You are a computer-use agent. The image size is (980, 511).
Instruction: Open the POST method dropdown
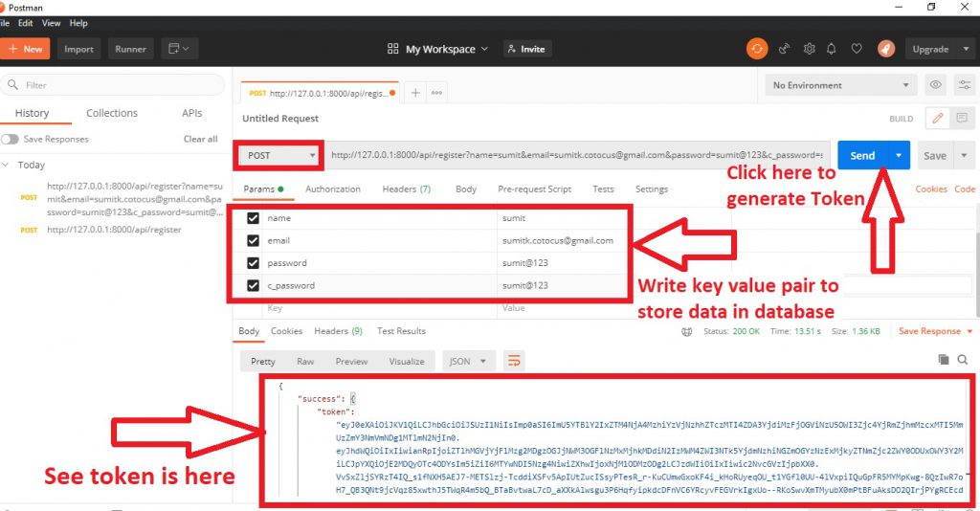(278, 155)
